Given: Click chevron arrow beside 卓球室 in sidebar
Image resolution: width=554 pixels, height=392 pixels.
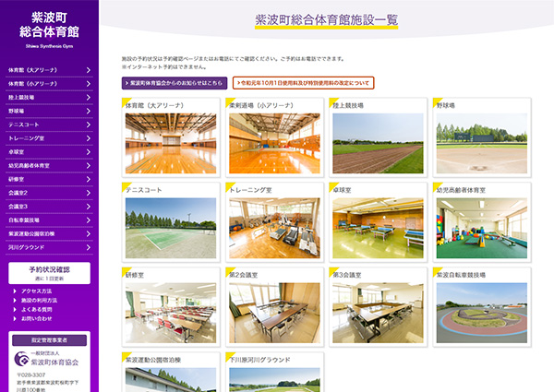Looking at the screenshot, I should point(89,152).
